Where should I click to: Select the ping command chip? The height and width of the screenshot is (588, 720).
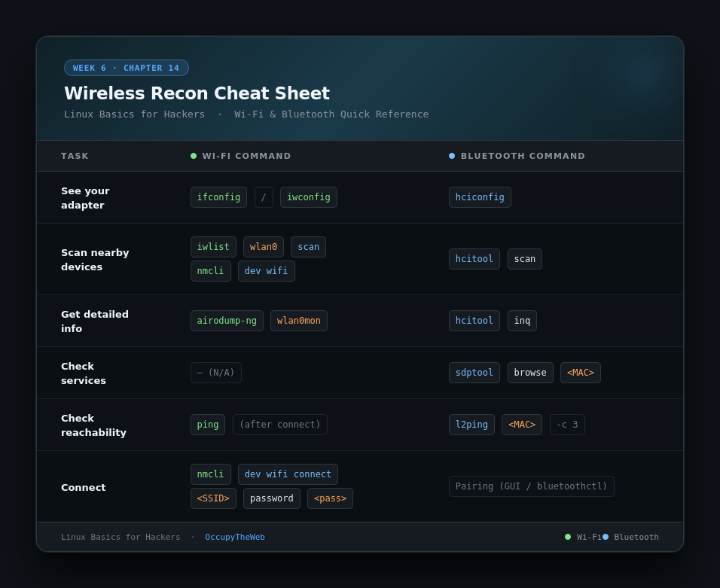pos(208,425)
